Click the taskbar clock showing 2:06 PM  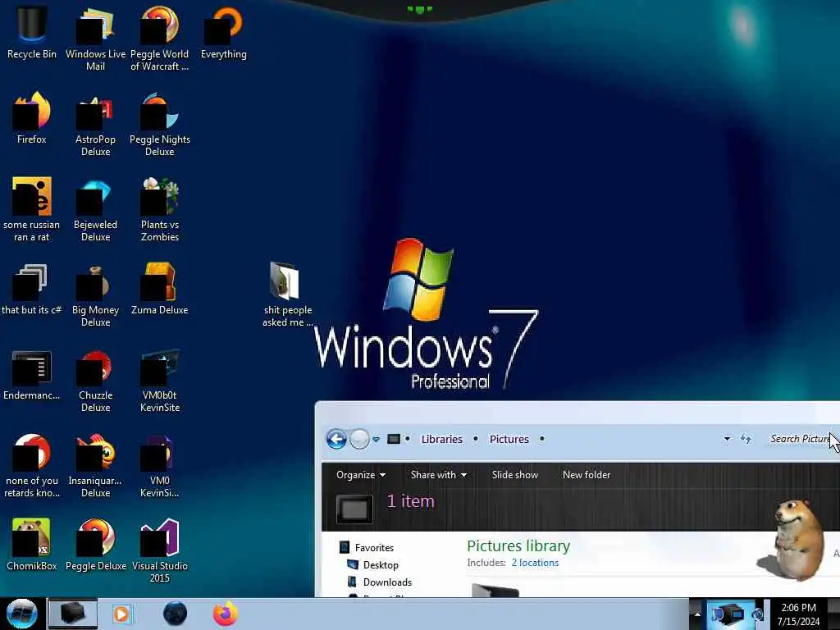pyautogui.click(x=799, y=614)
